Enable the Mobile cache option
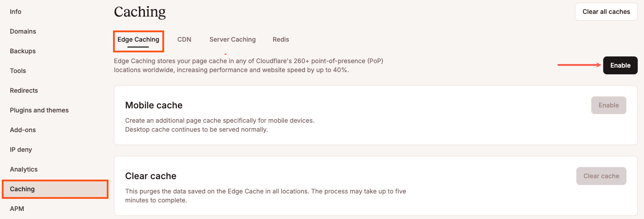Image resolution: width=644 pixels, height=219 pixels. 609,105
